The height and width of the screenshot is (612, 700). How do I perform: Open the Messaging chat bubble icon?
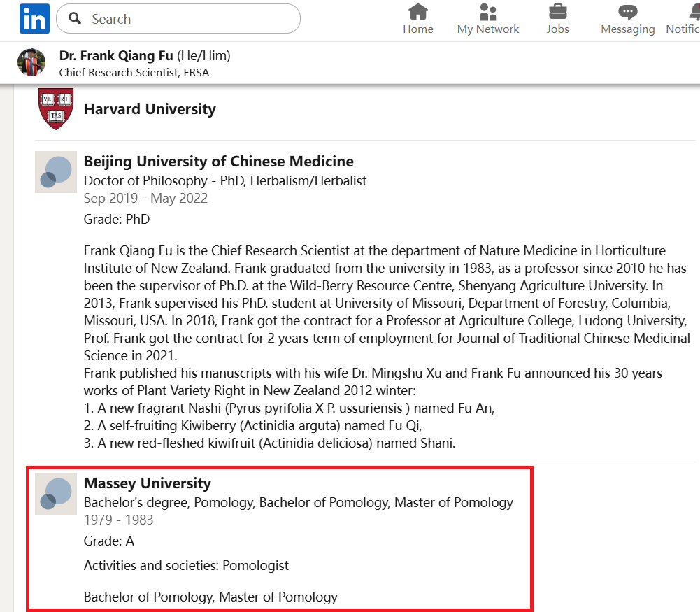click(x=628, y=12)
